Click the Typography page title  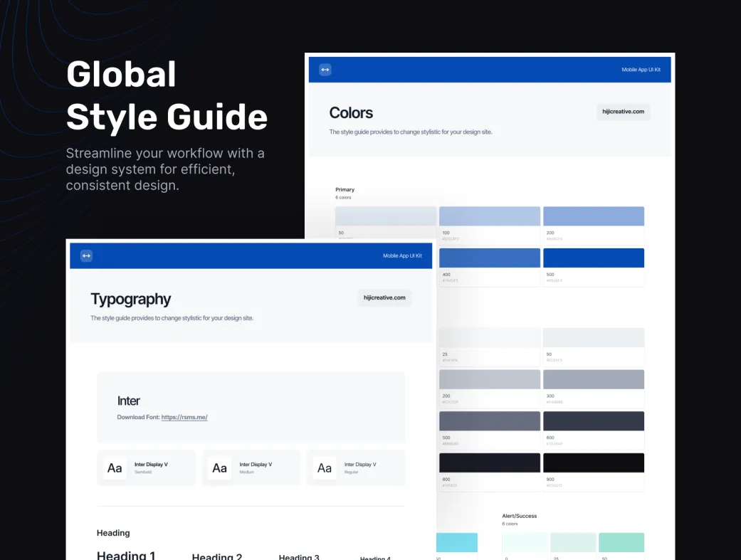[x=131, y=300]
